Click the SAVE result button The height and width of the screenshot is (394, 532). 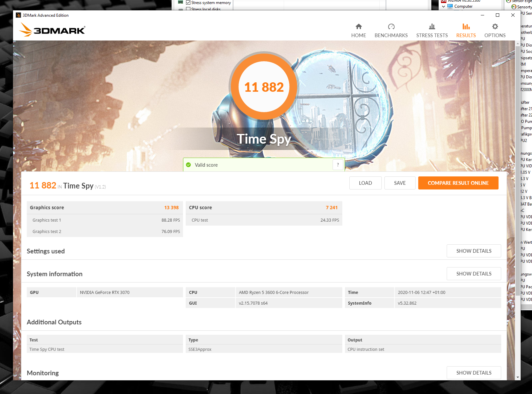(x=400, y=183)
